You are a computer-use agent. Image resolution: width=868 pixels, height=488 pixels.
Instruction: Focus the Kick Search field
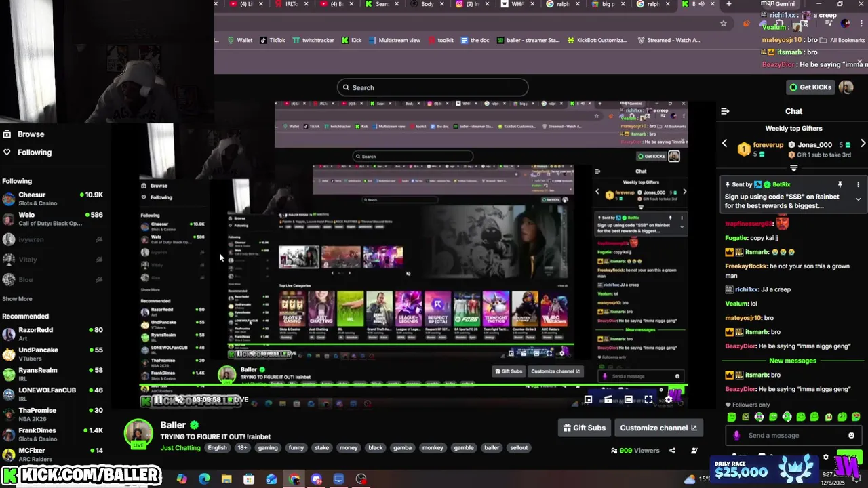point(433,87)
